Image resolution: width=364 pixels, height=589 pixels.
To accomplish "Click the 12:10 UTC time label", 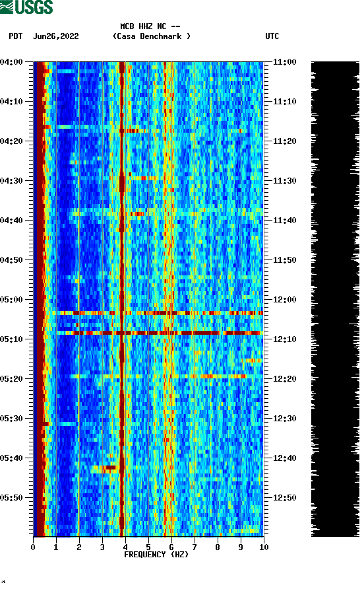I will (x=284, y=339).
